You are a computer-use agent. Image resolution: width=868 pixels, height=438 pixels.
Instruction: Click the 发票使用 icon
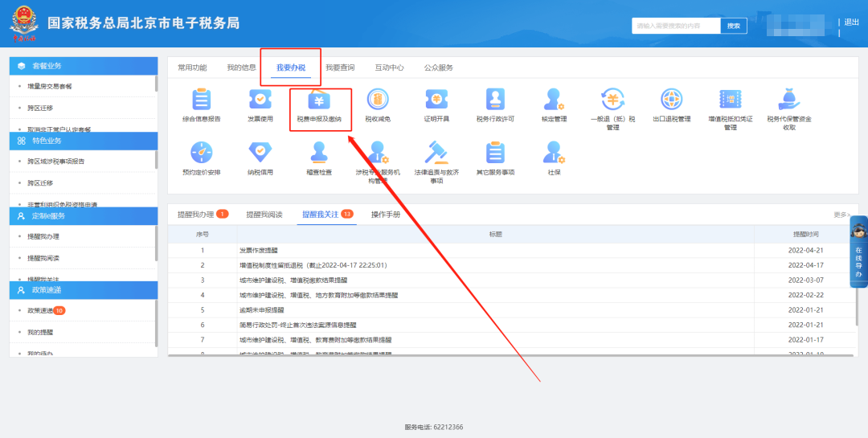[260, 100]
